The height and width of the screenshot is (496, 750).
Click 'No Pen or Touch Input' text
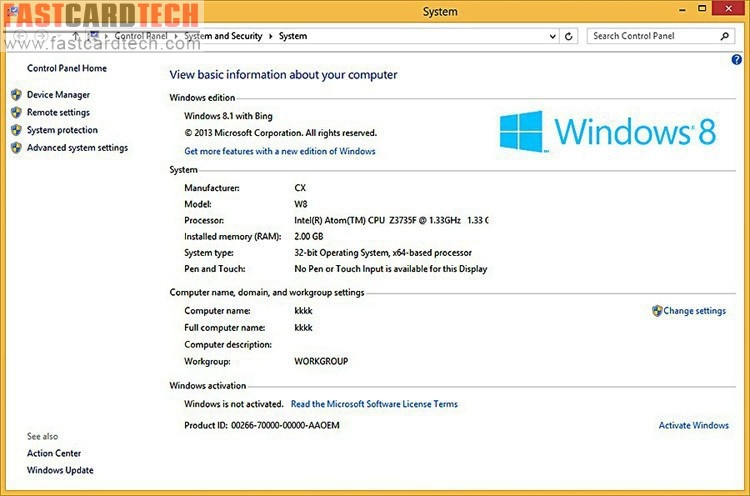click(391, 269)
